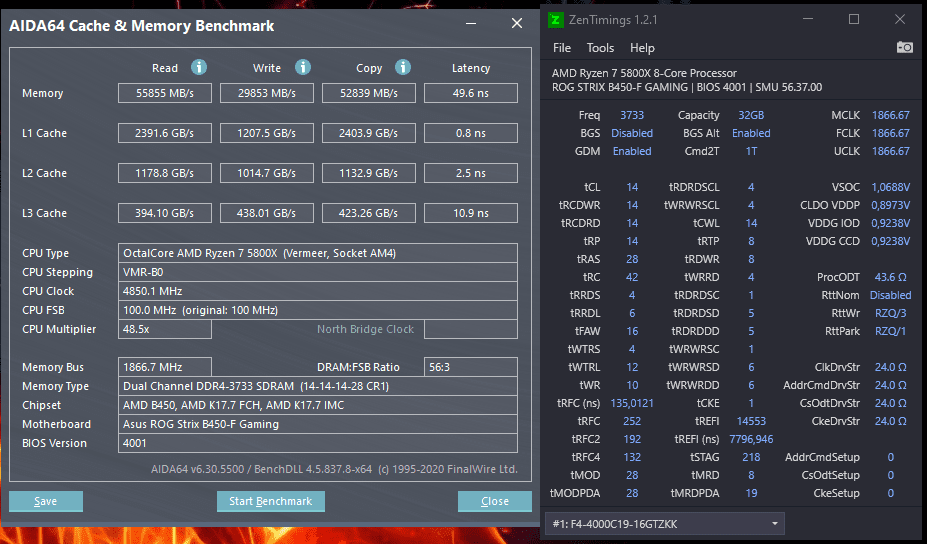Click the RttNom Disabled value

click(x=890, y=295)
